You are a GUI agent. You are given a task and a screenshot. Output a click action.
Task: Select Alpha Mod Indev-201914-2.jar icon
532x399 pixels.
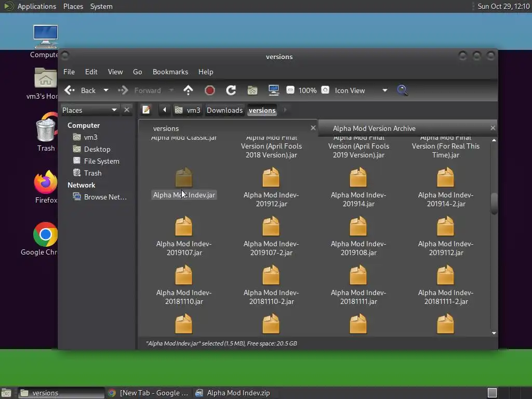(445, 178)
